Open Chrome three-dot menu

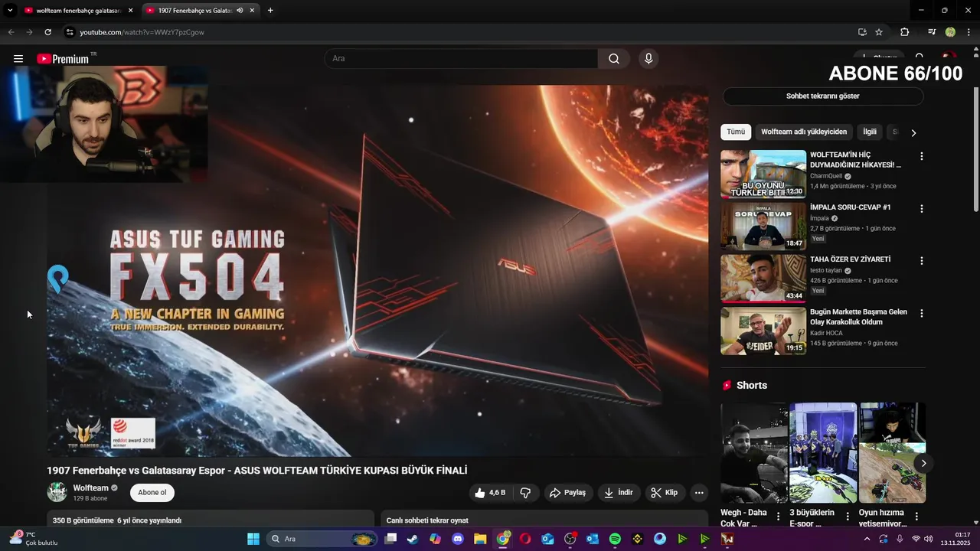pyautogui.click(x=969, y=32)
